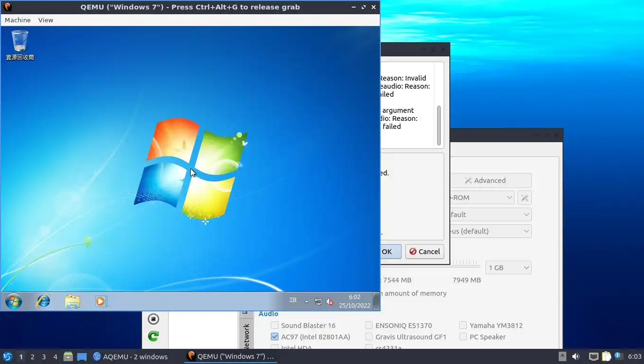Open the View menu in QEMU window

point(46,20)
